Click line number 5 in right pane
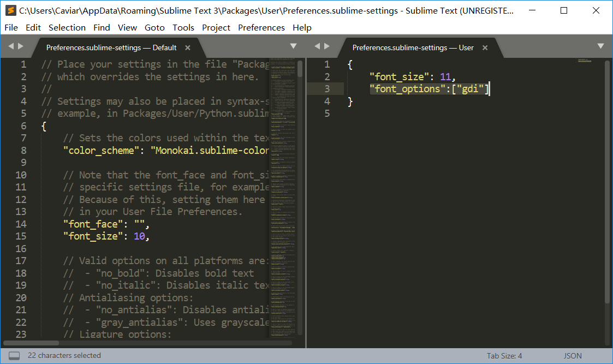This screenshot has width=613, height=364. coord(327,114)
